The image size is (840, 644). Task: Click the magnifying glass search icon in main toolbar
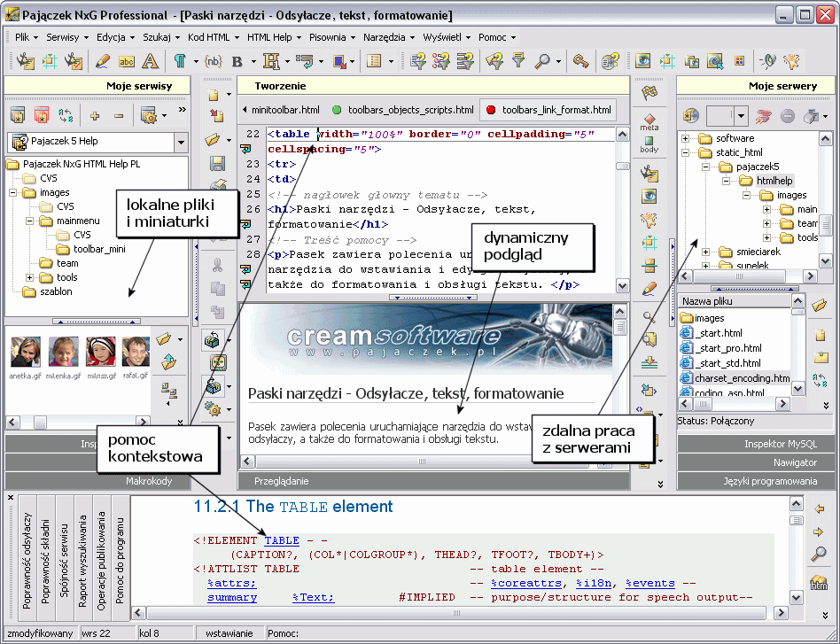[542, 61]
